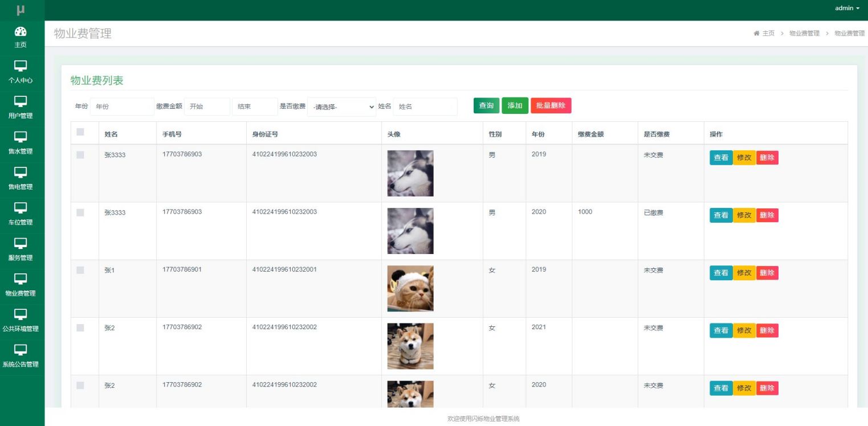Click 删除 for 张2 year 2021 row
The width and height of the screenshot is (868, 426).
point(767,330)
